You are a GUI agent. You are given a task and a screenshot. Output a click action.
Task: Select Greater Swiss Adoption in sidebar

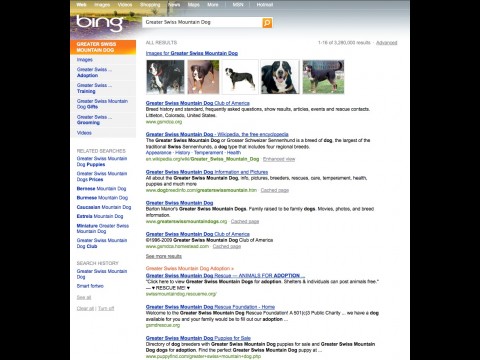pyautogui.click(x=94, y=72)
